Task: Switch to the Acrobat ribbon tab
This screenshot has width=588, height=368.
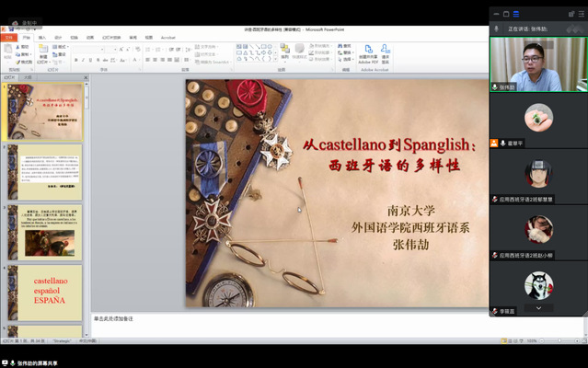Action: pos(168,38)
